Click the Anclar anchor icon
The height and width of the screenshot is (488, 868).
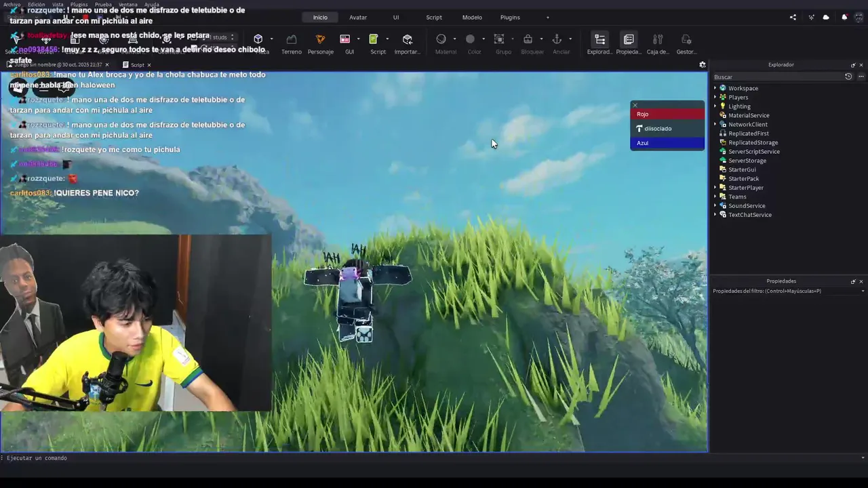557,39
